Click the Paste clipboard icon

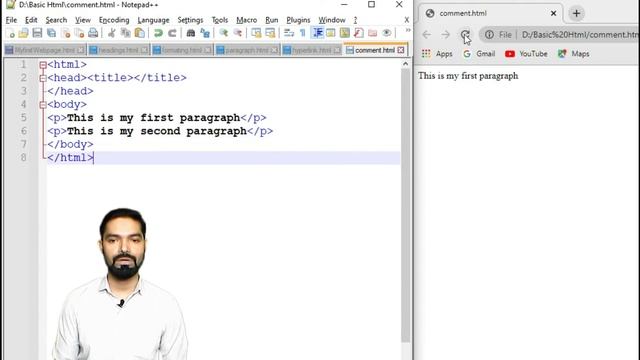[140, 33]
